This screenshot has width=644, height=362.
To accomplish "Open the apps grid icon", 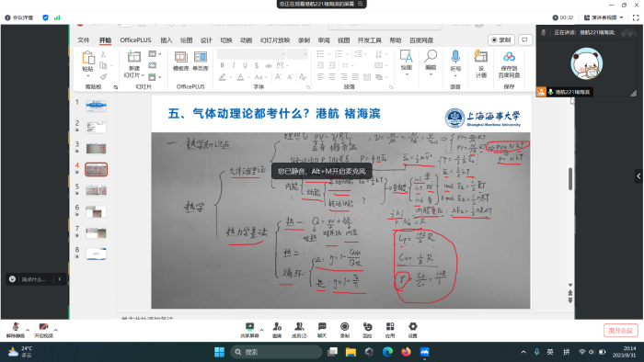I will coord(390,330).
